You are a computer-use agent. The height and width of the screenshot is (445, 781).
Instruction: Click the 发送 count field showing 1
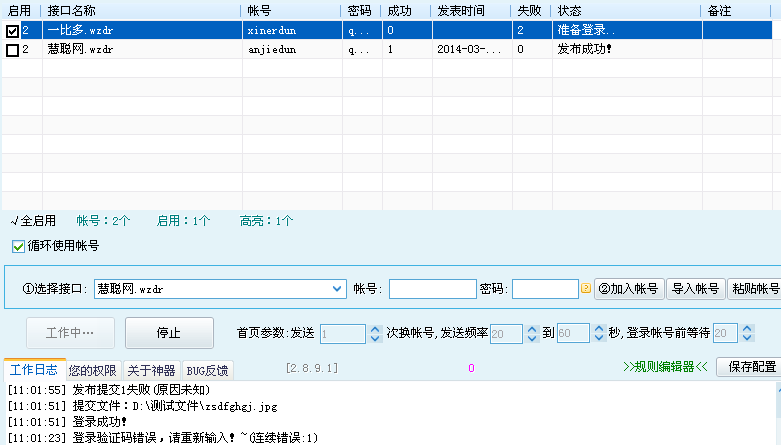(343, 334)
